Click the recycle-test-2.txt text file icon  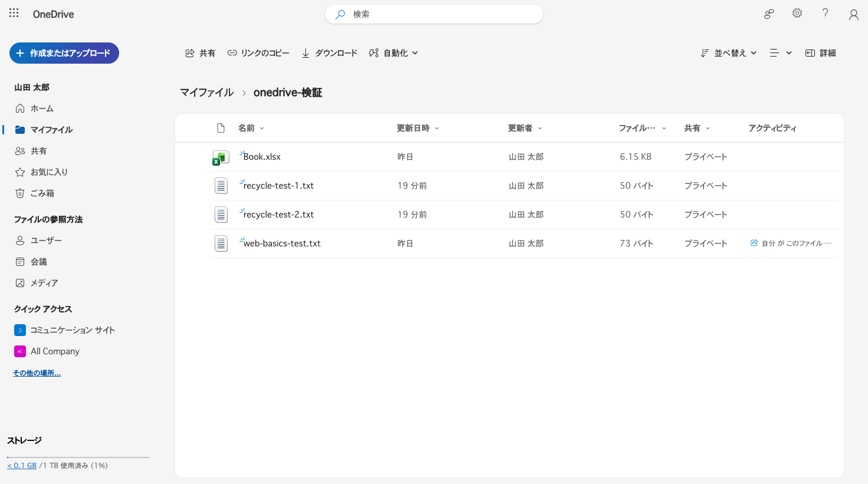coord(221,215)
